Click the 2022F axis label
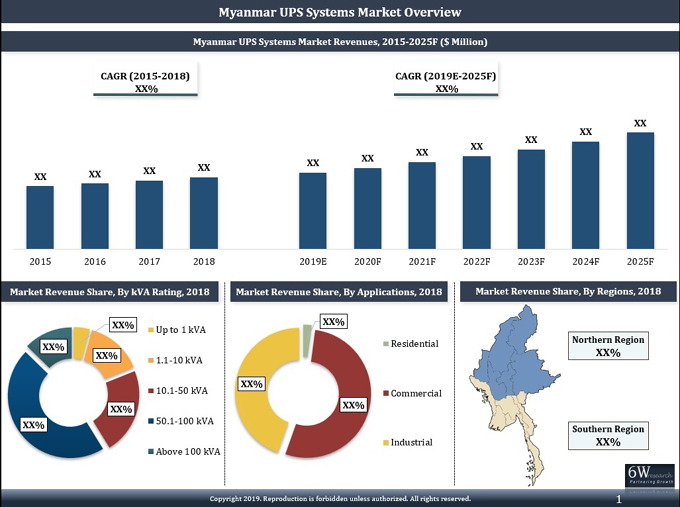Screen dimensions: 680x507 click(x=477, y=262)
